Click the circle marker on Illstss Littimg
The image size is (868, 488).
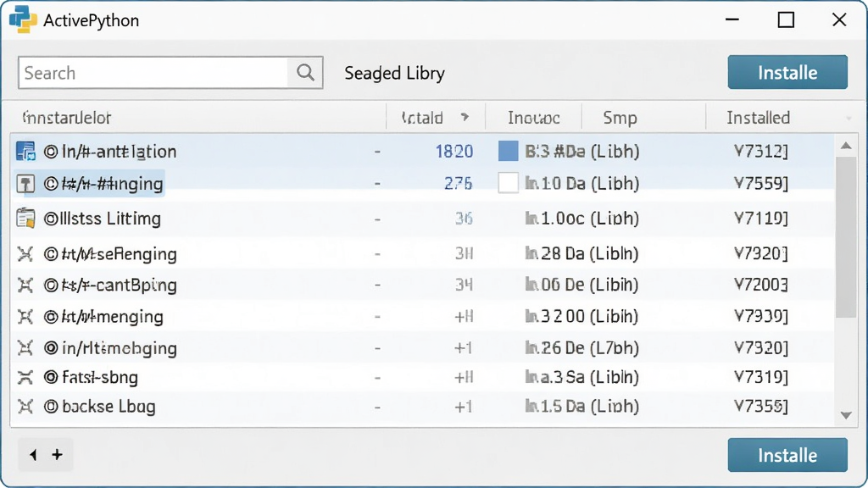pyautogui.click(x=51, y=219)
